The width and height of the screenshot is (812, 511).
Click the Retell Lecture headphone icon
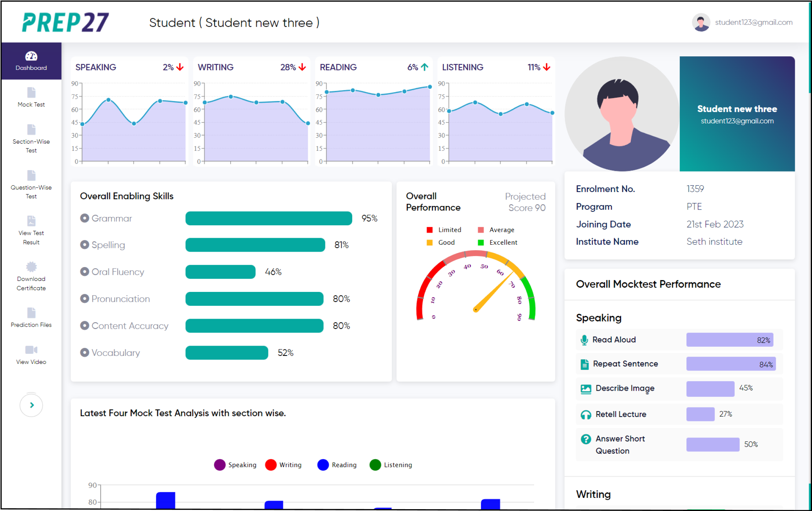coord(586,414)
